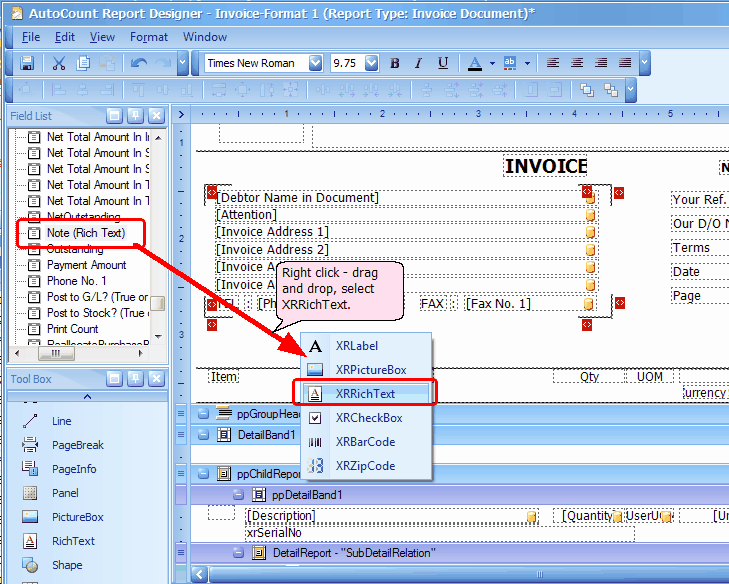This screenshot has width=729, height=584.
Task: Toggle Italic formatting
Action: coord(418,63)
